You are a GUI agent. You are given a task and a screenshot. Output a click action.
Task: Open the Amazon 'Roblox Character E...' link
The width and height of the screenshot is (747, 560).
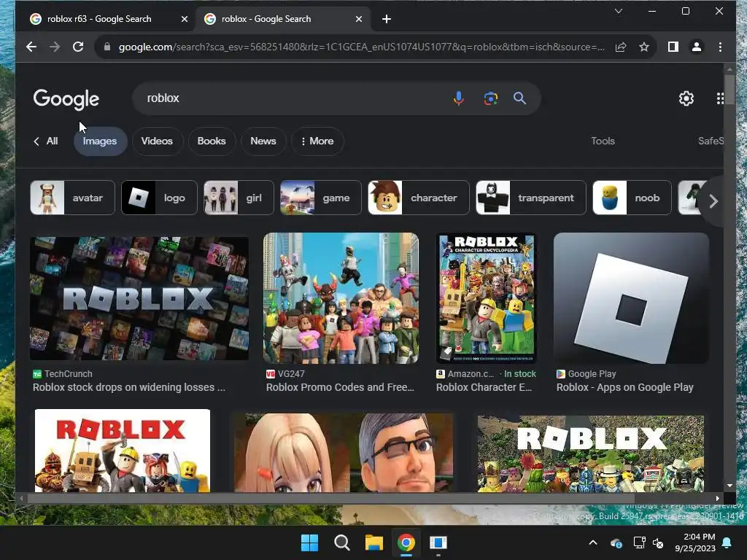[x=484, y=387]
